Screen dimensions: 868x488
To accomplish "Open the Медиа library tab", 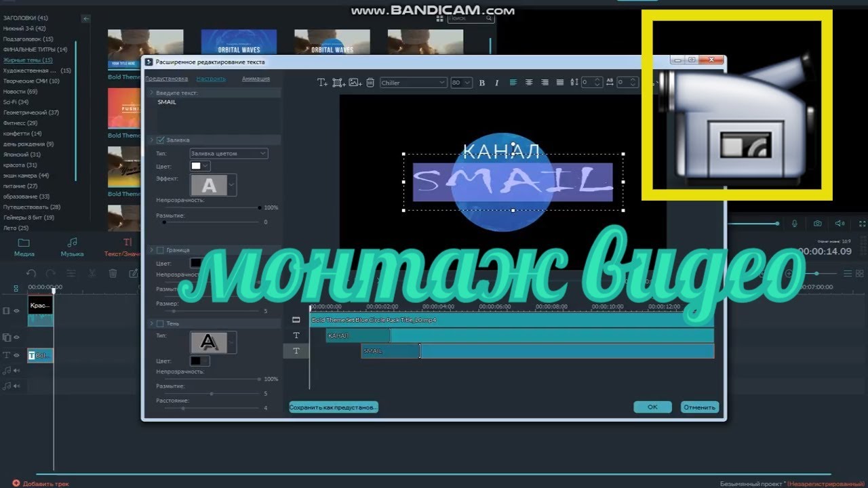I will coord(24,247).
